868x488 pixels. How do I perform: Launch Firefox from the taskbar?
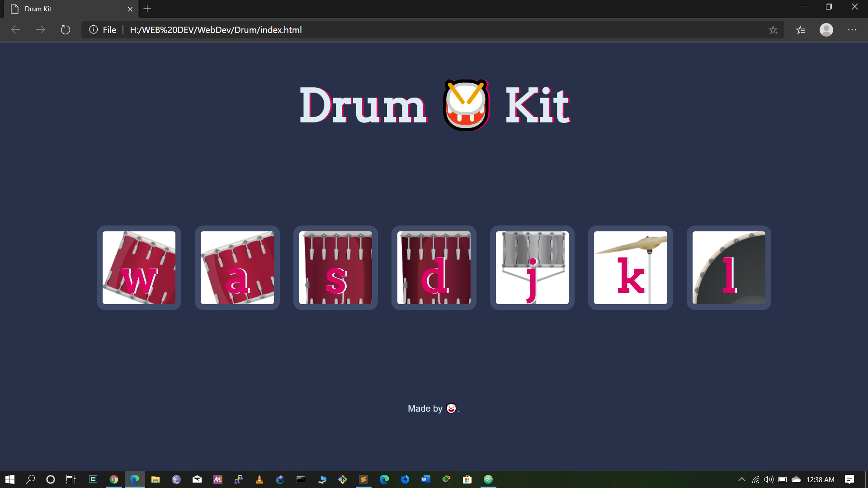(x=405, y=479)
